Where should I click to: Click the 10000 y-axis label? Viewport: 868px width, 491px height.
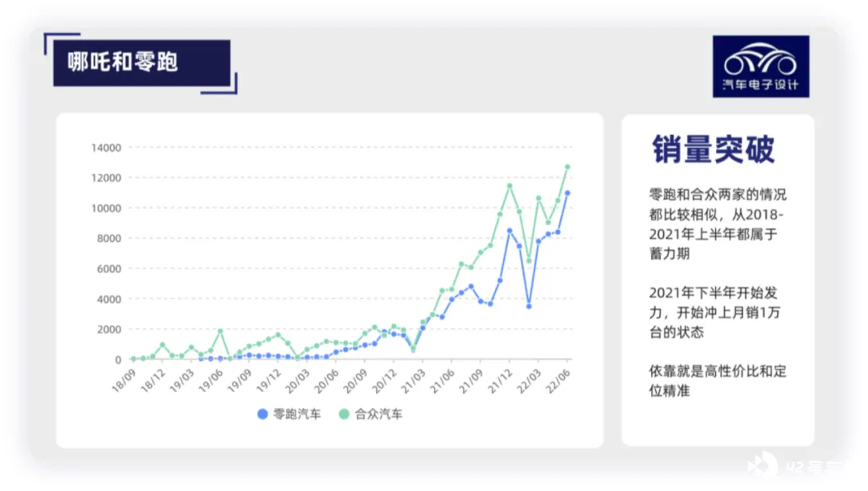pos(106,209)
